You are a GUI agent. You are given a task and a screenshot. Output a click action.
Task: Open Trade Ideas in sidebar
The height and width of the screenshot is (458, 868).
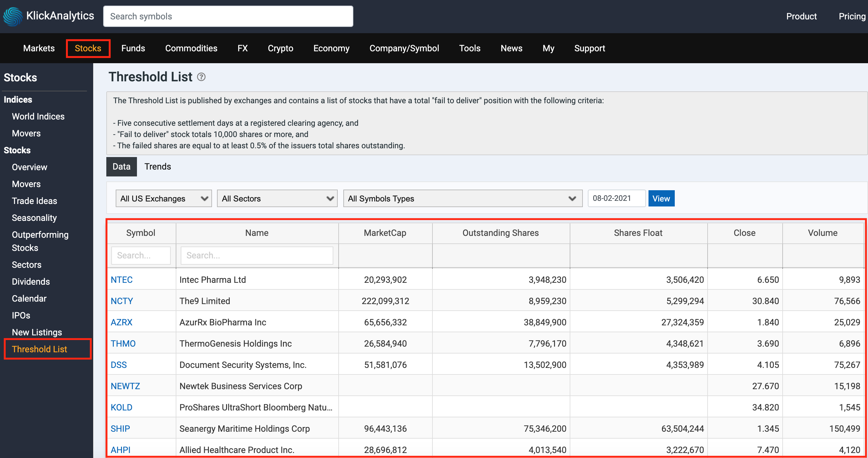[x=34, y=201]
